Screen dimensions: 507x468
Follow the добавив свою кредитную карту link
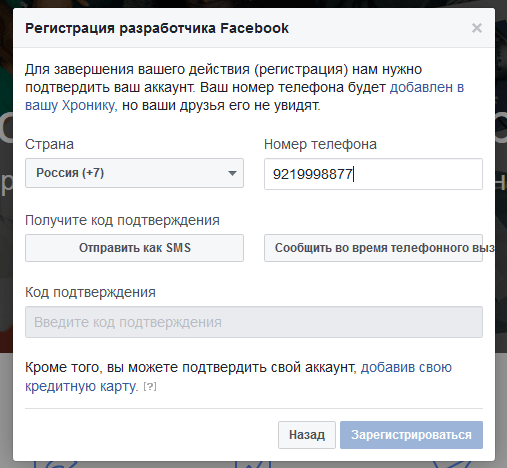[x=406, y=367]
